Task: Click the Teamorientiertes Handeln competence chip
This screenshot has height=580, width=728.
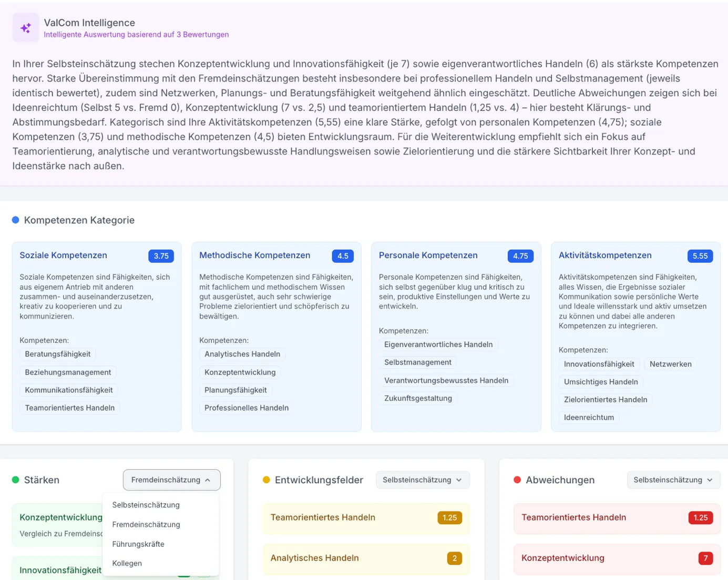Action: coord(69,408)
